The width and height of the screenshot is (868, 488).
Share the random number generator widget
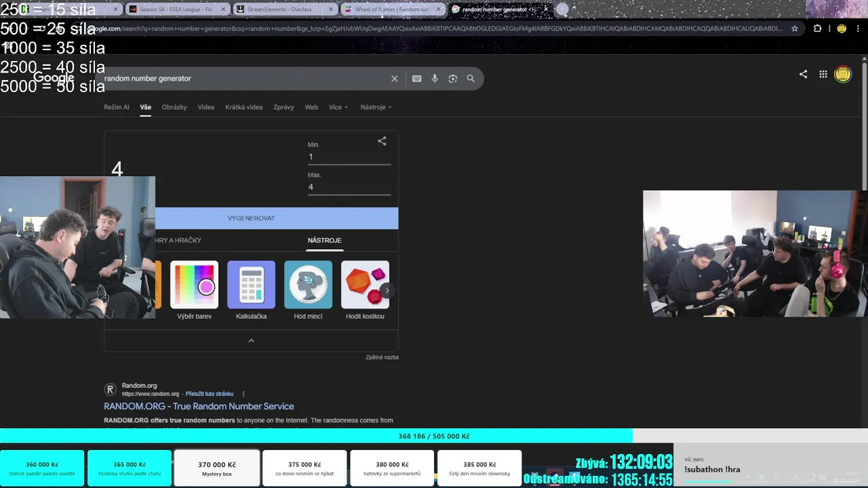(382, 141)
